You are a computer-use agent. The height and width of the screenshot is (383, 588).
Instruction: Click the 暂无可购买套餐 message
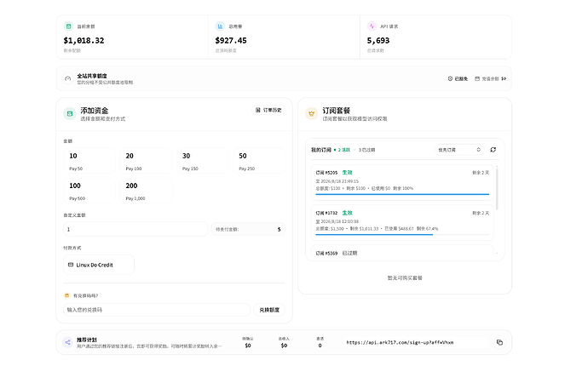click(x=405, y=277)
